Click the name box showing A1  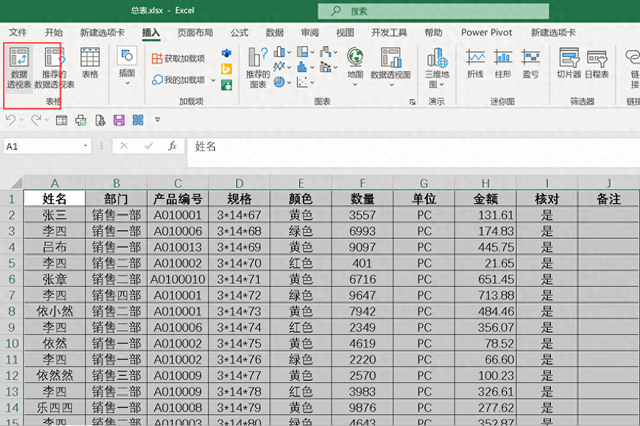(42, 146)
